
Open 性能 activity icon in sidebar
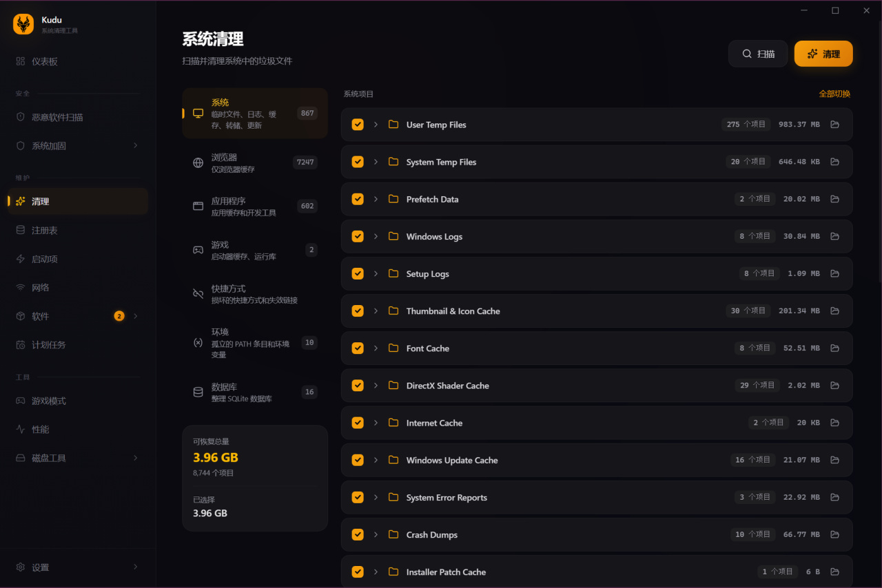coord(21,429)
